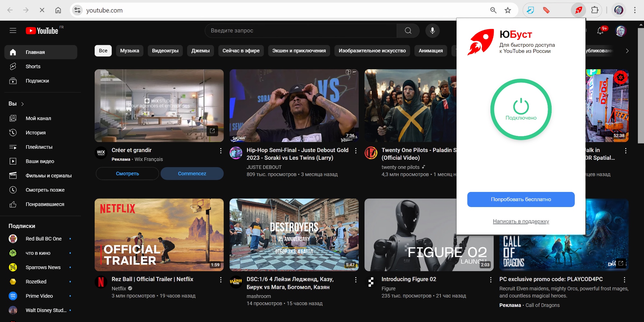Image resolution: width=644 pixels, height=322 pixels.
Task: Open DESTROYERS 25 Anniversary thumbnail
Action: [x=294, y=235]
